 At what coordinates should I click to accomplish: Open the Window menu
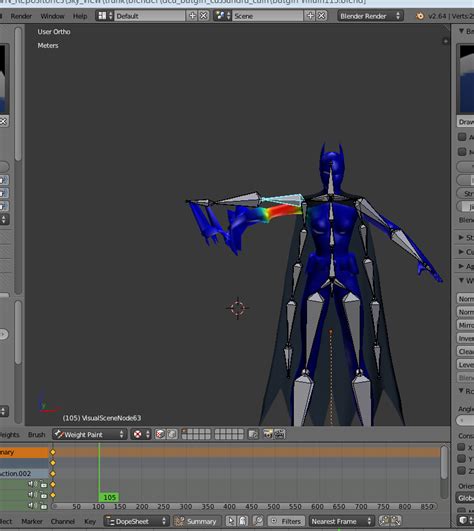tap(52, 16)
